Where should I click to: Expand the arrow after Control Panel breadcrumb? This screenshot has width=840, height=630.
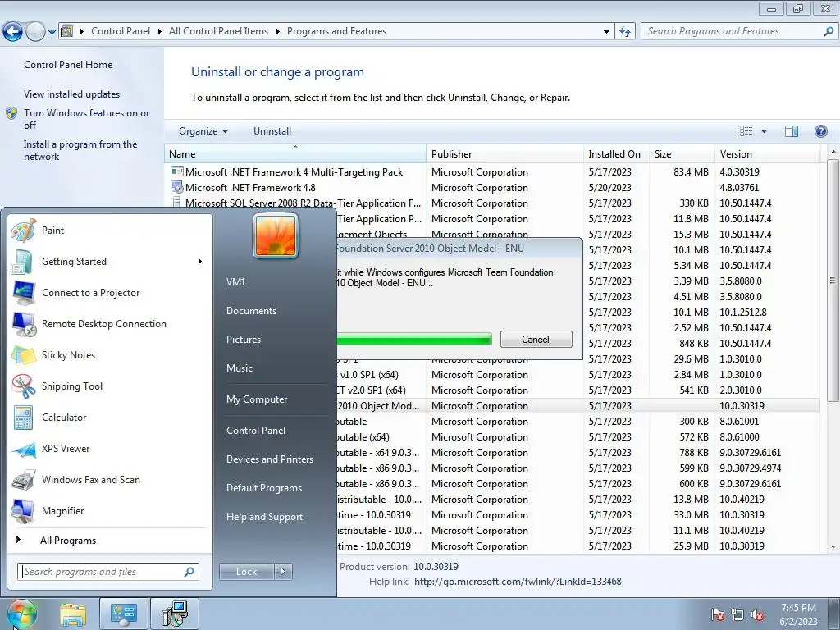click(160, 32)
